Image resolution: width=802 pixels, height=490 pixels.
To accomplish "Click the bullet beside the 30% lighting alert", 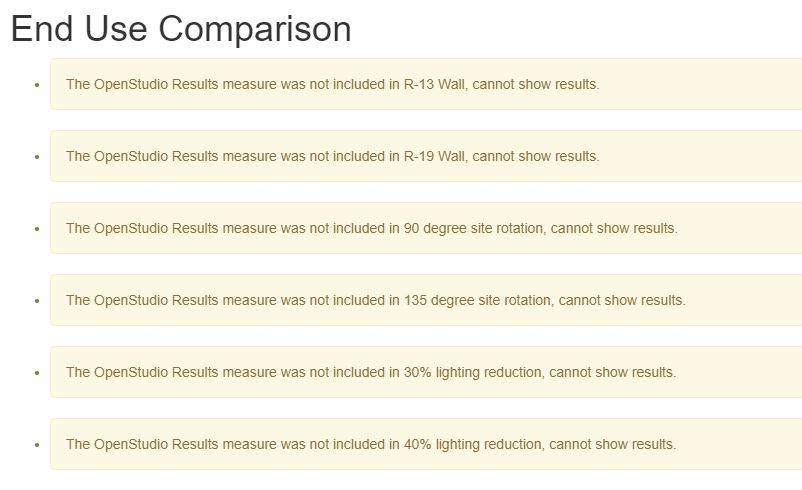I will pyautogui.click(x=37, y=373).
